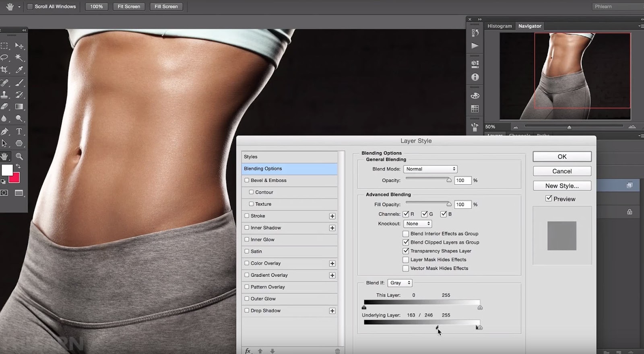Open the Hand tool preset picker arrow
Viewport: 644px width, 354px height.
click(19, 7)
